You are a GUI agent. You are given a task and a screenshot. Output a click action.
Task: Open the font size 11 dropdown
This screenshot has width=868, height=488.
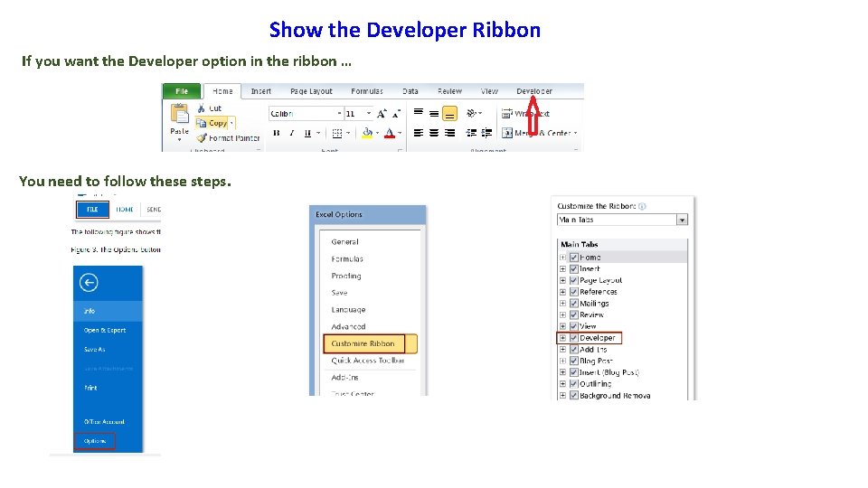coord(369,114)
